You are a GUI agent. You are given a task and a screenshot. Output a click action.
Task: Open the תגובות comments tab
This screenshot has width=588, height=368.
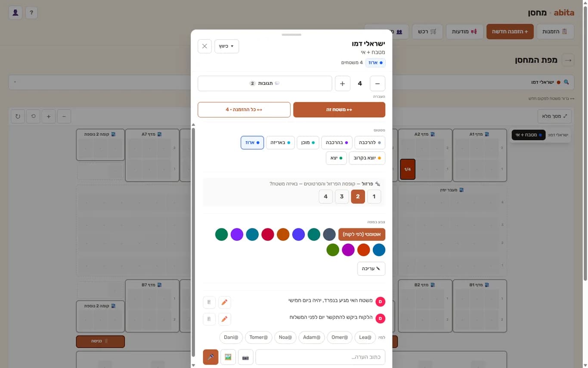pyautogui.click(x=265, y=84)
